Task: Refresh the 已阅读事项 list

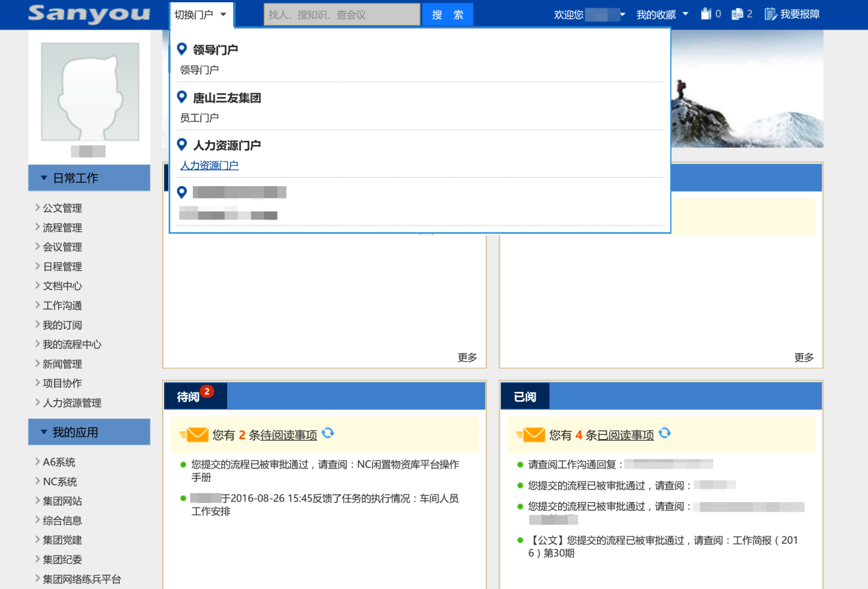Action: tap(665, 433)
